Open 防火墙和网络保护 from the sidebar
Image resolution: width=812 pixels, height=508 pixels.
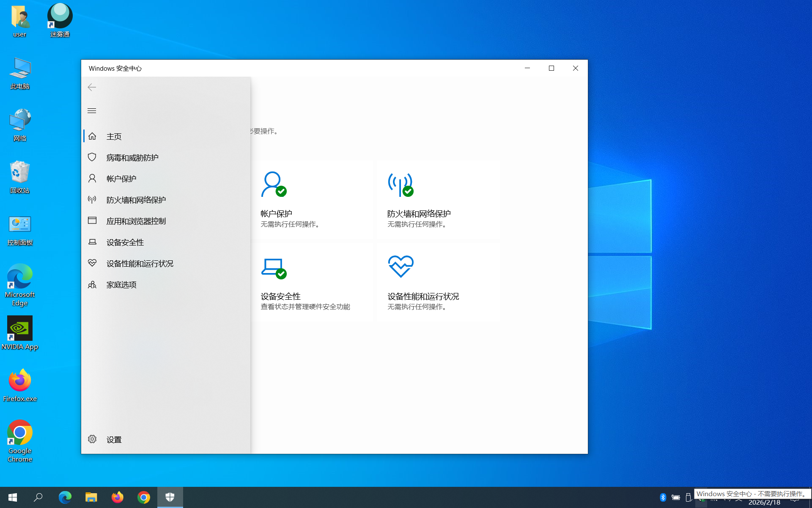136,200
